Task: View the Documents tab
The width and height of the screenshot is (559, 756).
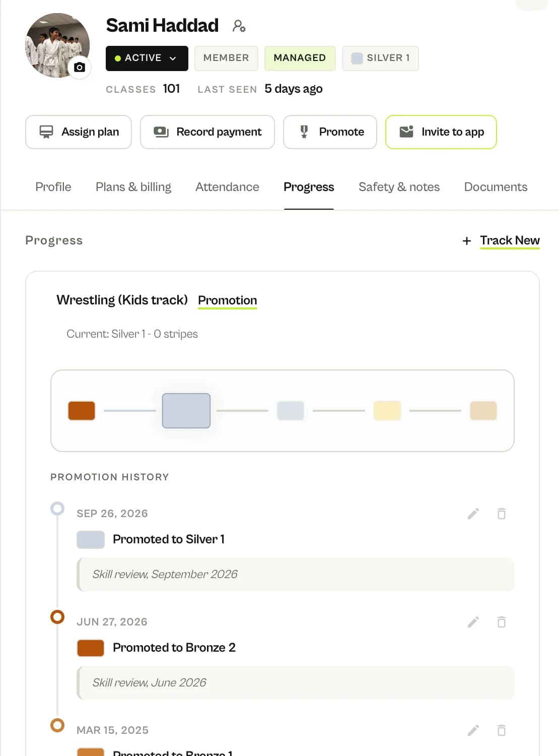Action: click(496, 187)
